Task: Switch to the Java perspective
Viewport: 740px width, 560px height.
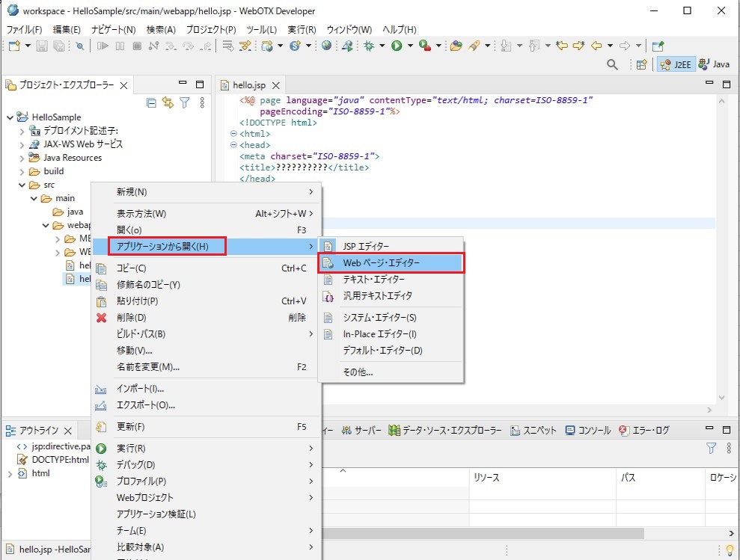Action: [714, 65]
